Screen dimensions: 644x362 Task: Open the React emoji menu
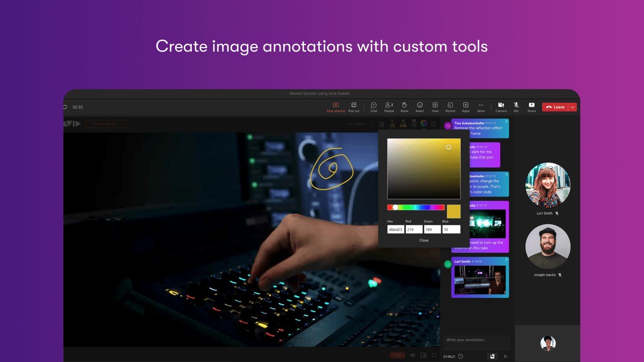point(420,107)
